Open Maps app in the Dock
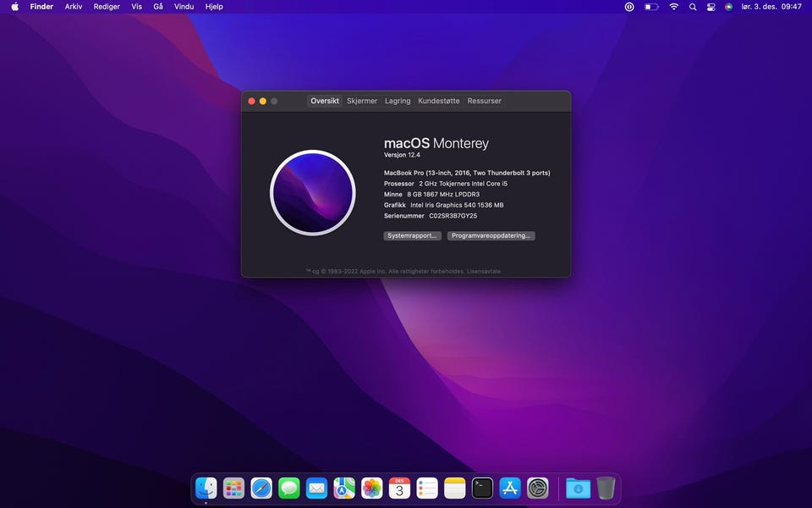The image size is (812, 508). coord(344,488)
